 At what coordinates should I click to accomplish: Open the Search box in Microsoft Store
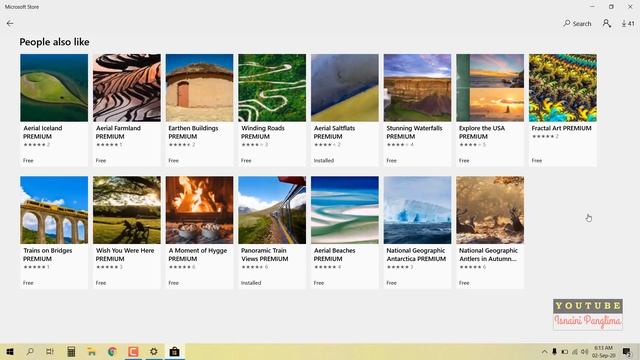(x=577, y=24)
